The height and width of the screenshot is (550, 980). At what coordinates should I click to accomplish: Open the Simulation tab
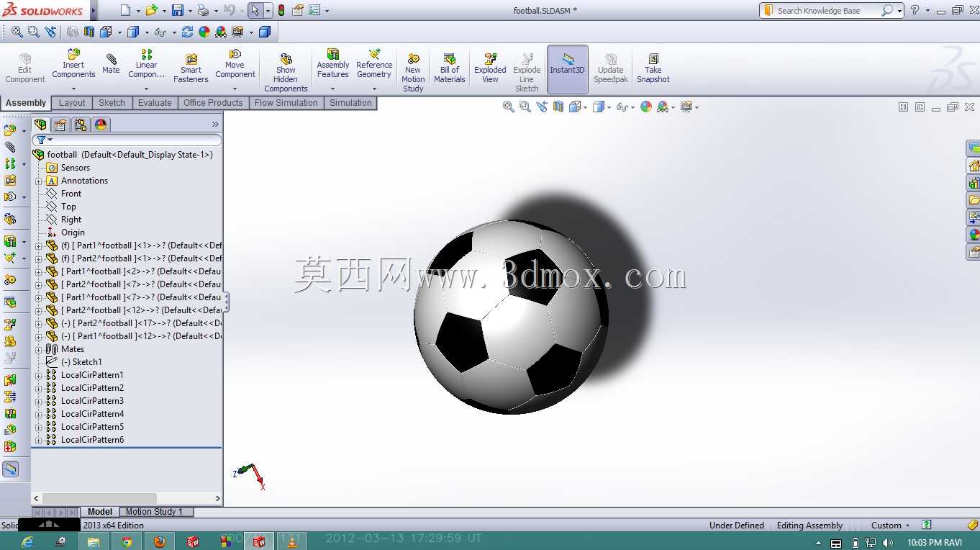click(350, 103)
